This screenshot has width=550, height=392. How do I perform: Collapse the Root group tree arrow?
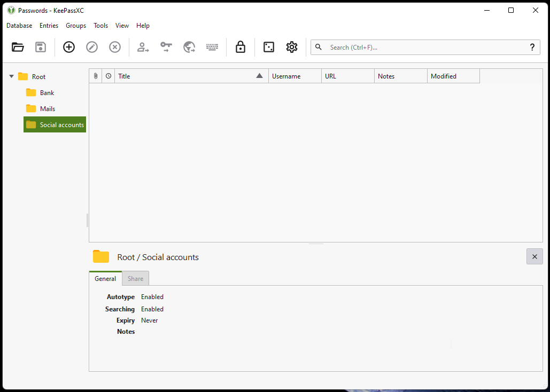12,76
